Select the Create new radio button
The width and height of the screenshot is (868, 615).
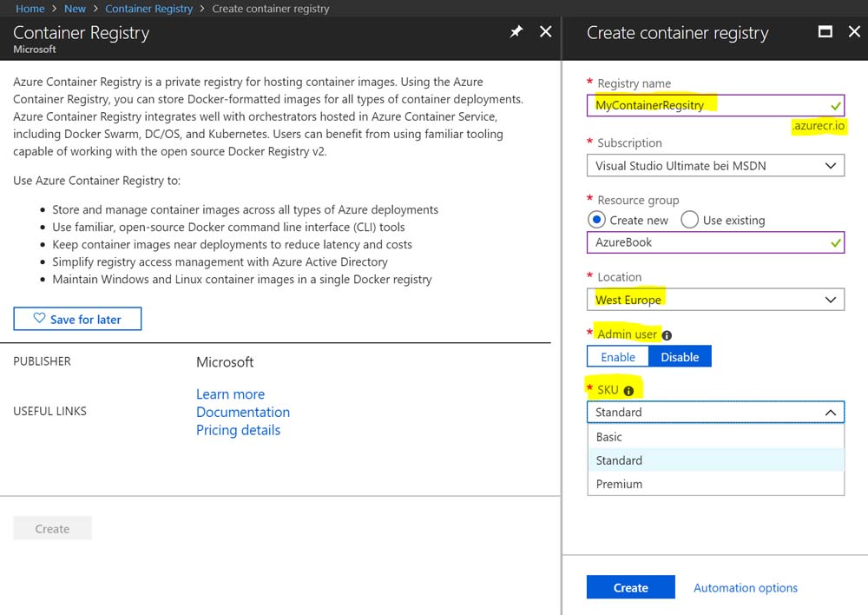(x=596, y=220)
